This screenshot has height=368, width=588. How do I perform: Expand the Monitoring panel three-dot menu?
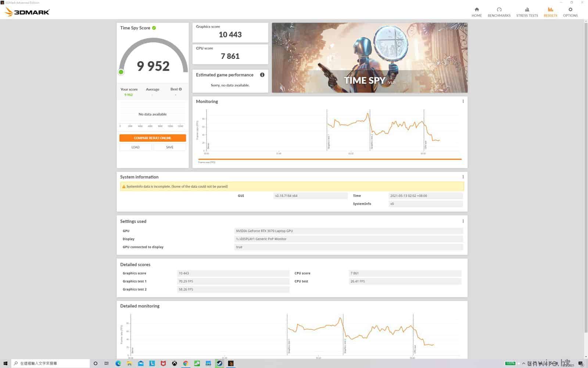point(463,102)
